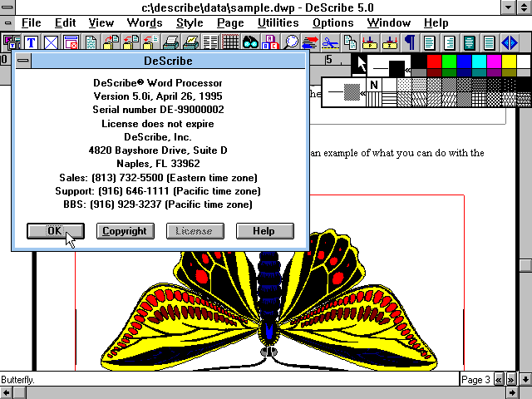Click the ABC blocks spell-check icon

[x=270, y=42]
